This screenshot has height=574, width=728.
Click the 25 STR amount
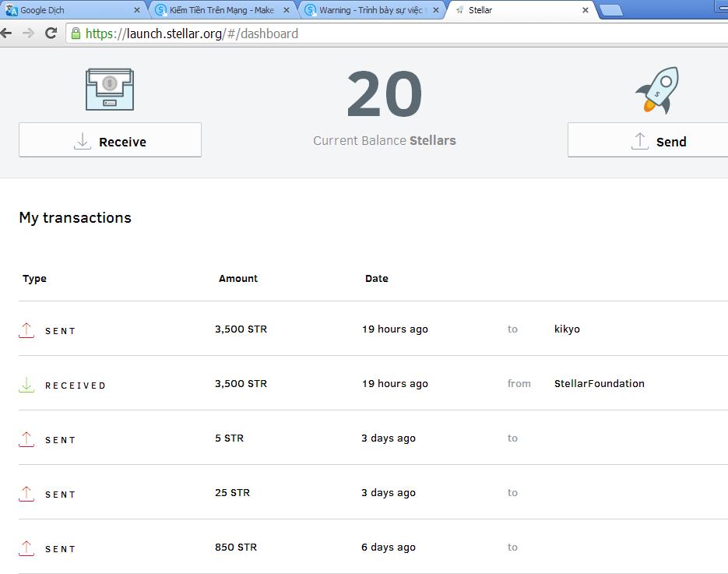pyautogui.click(x=233, y=493)
